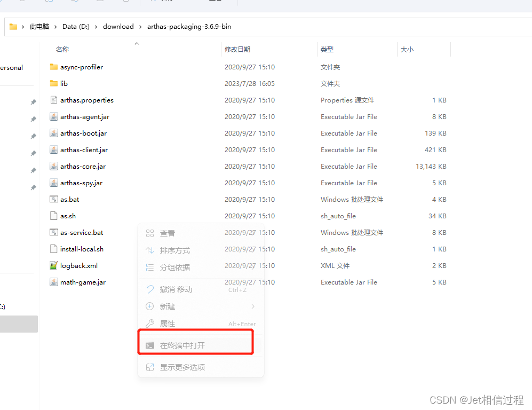The height and width of the screenshot is (410, 532).
Task: Expand chevron after download in path
Action: pyautogui.click(x=140, y=27)
